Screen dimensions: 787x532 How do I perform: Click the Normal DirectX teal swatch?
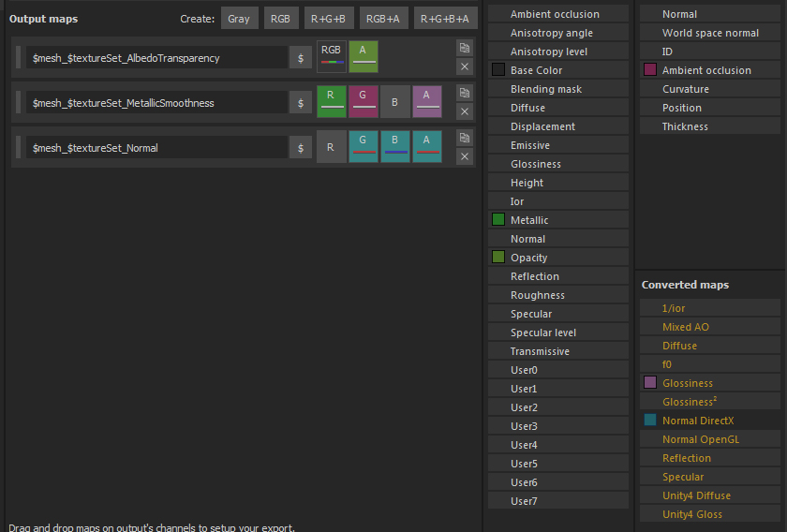(x=650, y=421)
